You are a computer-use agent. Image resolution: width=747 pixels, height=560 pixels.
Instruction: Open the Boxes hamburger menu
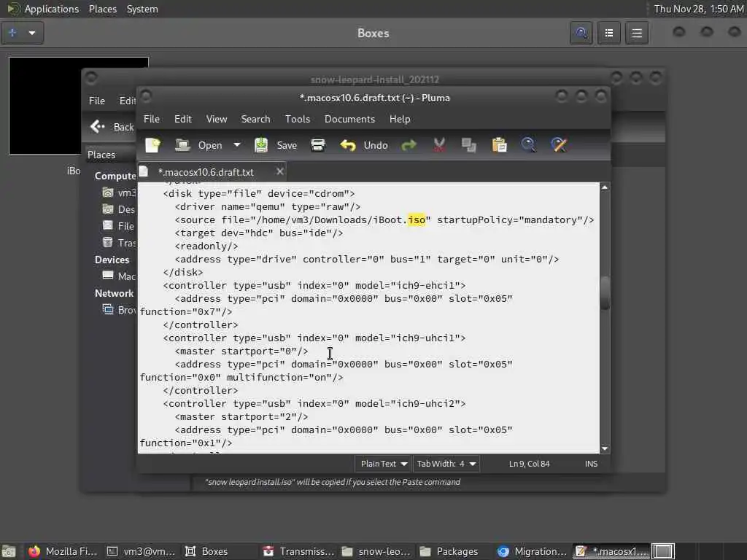coord(637,33)
